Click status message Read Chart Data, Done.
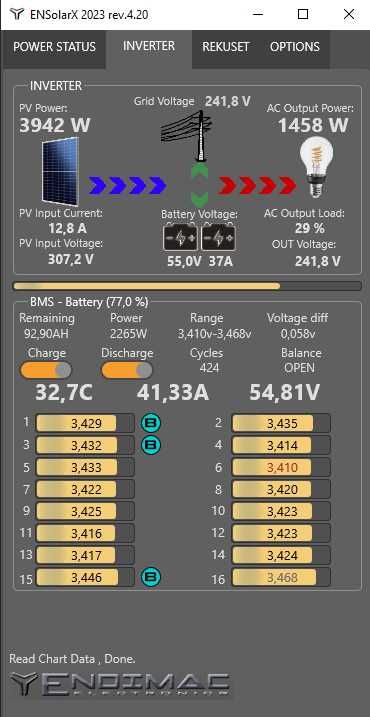The image size is (370, 717). click(x=72, y=659)
